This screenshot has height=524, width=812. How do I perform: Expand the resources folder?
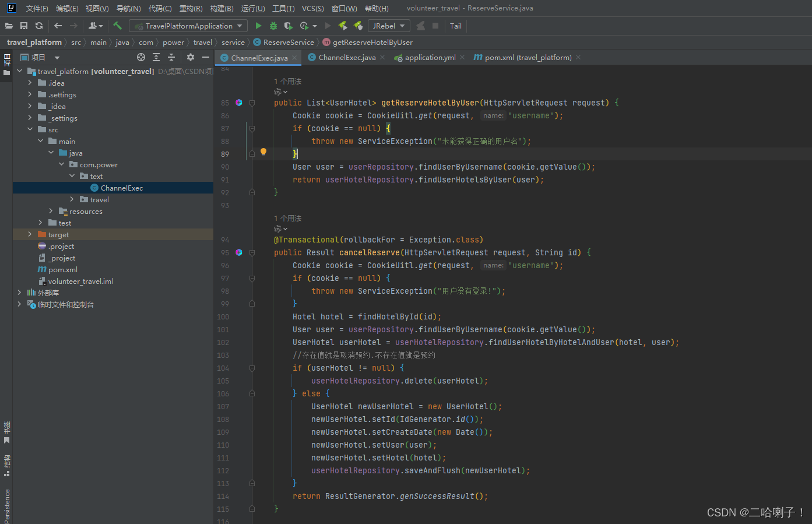coord(51,211)
